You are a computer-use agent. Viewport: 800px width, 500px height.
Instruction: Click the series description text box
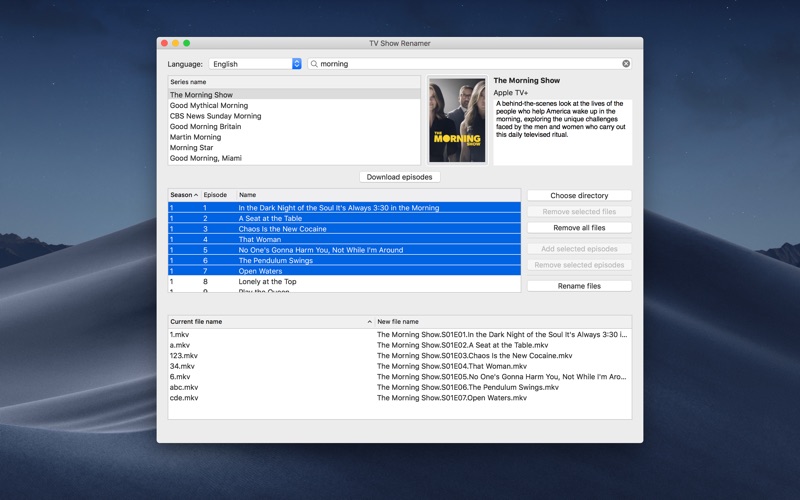(x=562, y=132)
